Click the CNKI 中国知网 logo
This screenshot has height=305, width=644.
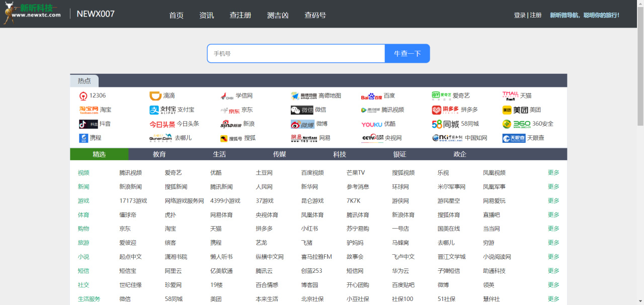click(447, 138)
